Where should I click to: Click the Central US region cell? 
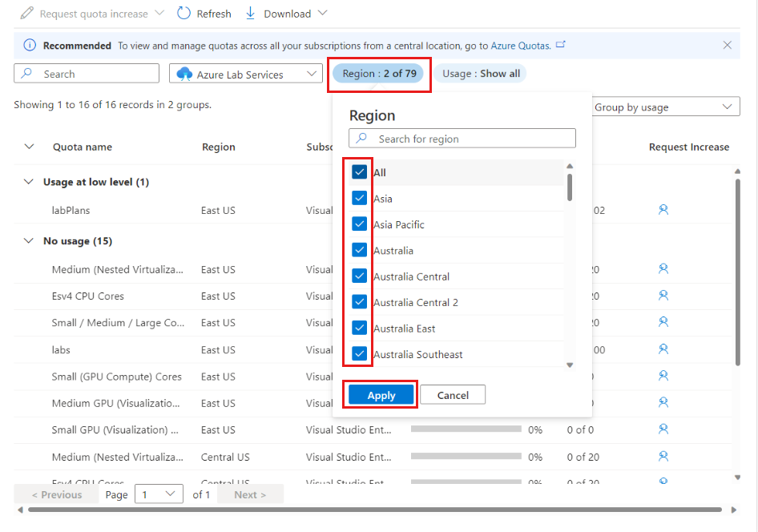click(x=225, y=457)
